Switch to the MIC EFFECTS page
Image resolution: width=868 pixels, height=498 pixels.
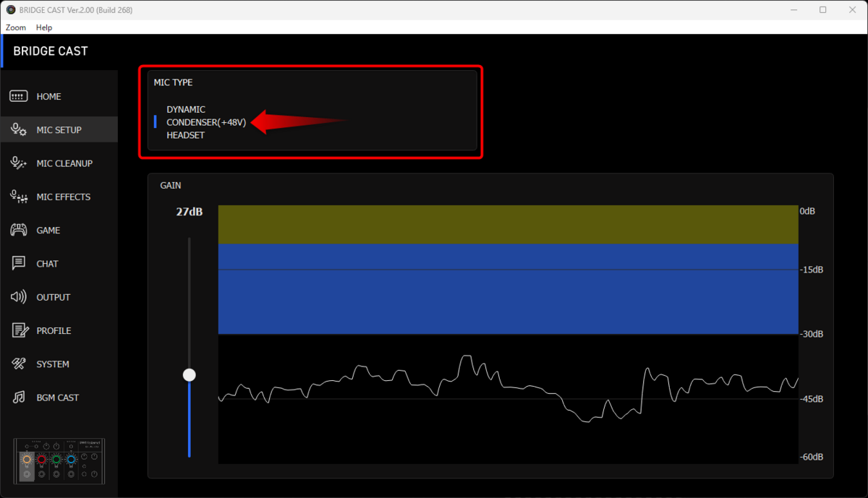pos(59,197)
